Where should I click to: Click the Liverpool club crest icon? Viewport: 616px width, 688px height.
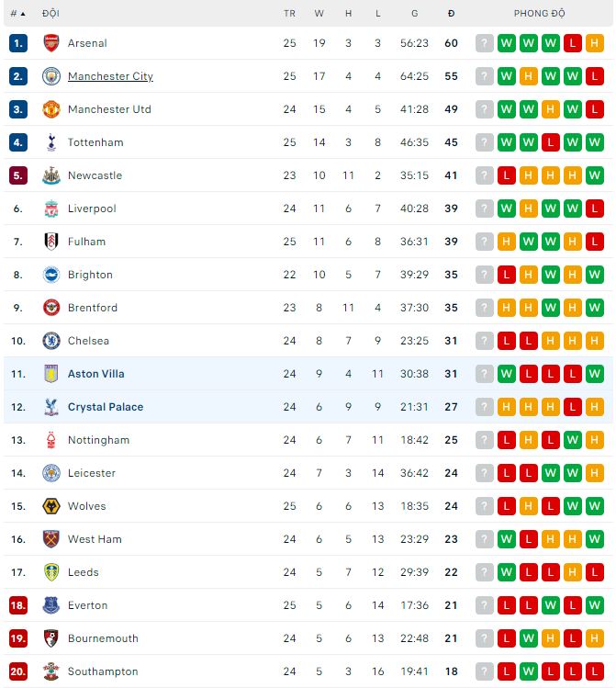coord(51,209)
